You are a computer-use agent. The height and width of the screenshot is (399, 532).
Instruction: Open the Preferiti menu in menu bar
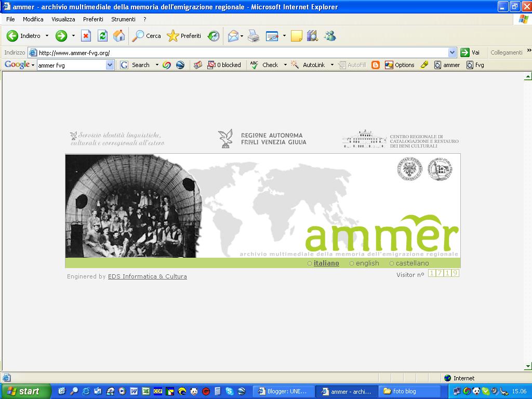pyautogui.click(x=93, y=19)
